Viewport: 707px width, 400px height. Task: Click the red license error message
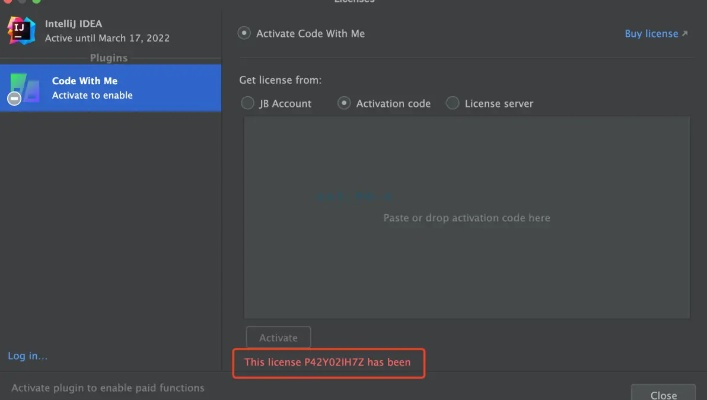pos(328,362)
